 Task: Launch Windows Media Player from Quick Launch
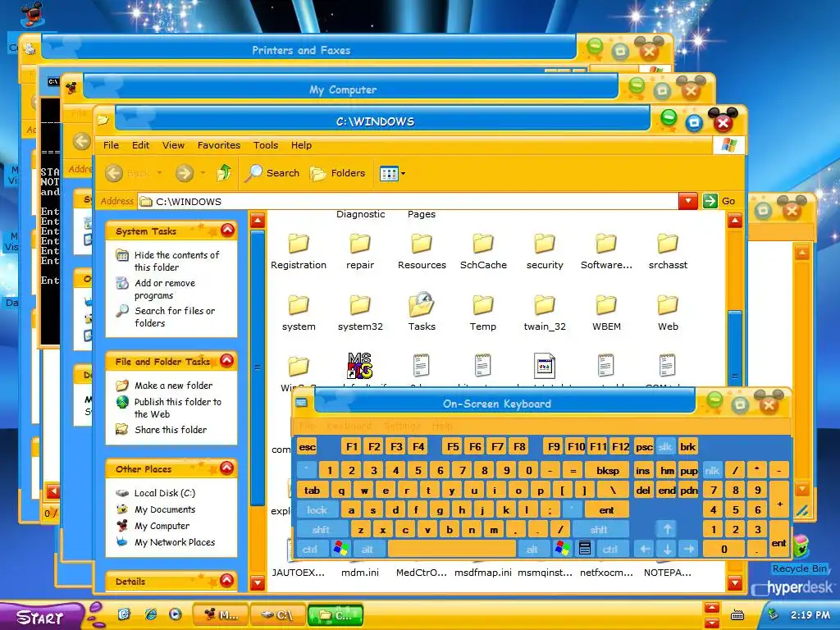pyautogui.click(x=176, y=614)
